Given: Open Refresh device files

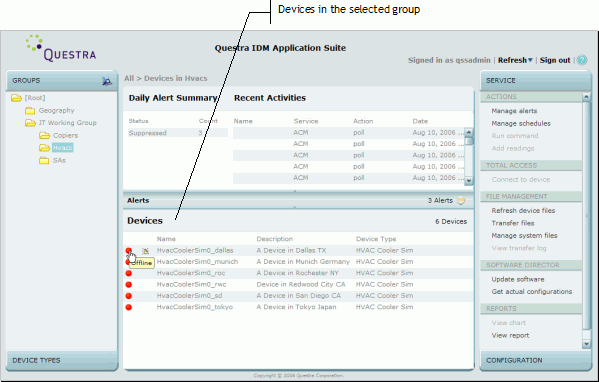Looking at the screenshot, I should click(523, 210).
